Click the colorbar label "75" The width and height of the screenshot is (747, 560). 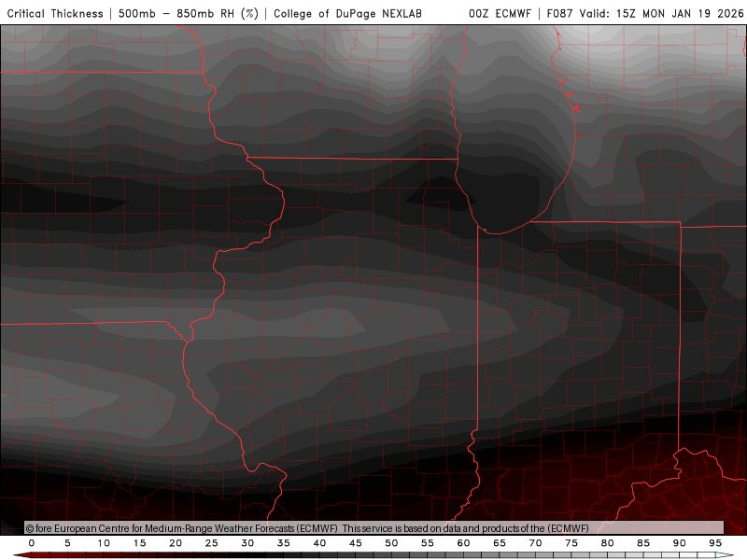tap(571, 543)
